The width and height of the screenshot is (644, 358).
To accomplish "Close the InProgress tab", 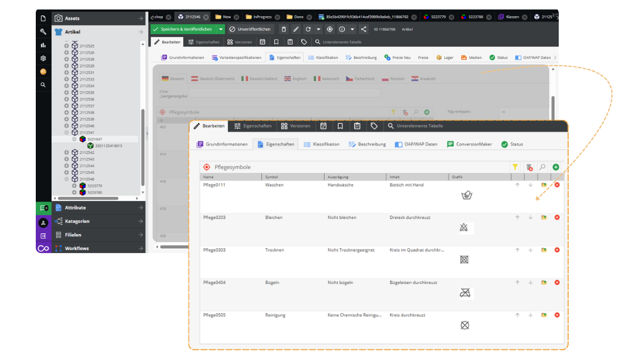I will coord(276,17).
